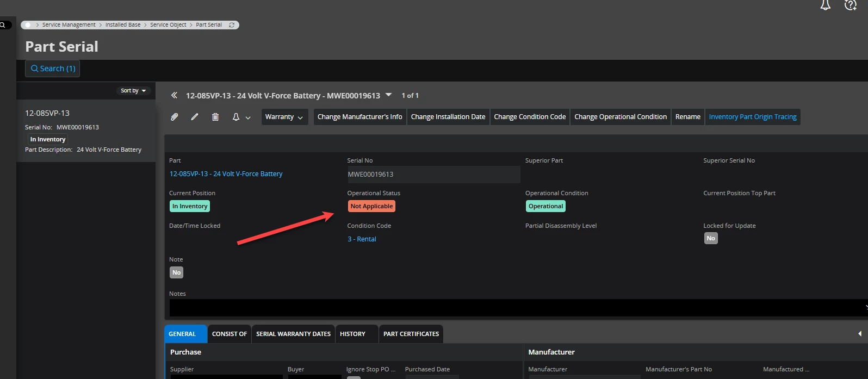Open the help question mark icon
This screenshot has height=379, width=868.
pyautogui.click(x=850, y=5)
